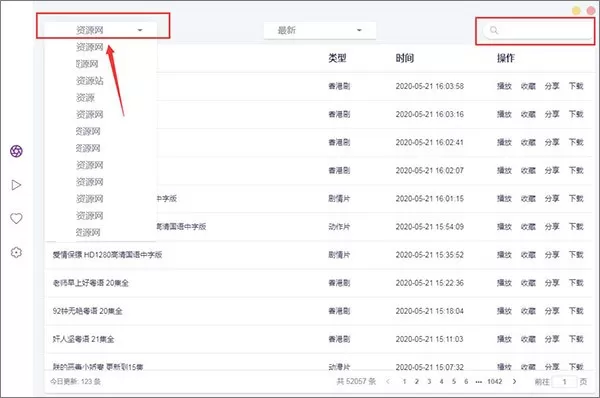This screenshot has height=398, width=600.
Task: Share the 老师早上好粤语 entry
Action: pyautogui.click(x=552, y=283)
